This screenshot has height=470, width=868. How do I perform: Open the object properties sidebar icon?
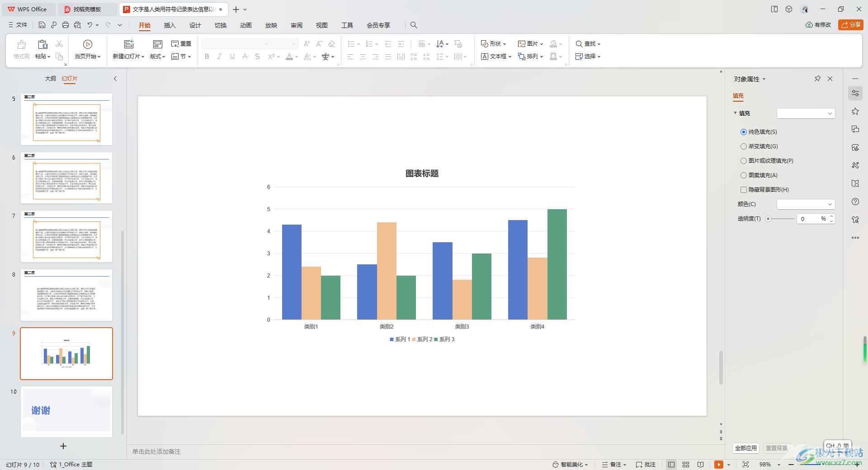[x=855, y=93]
